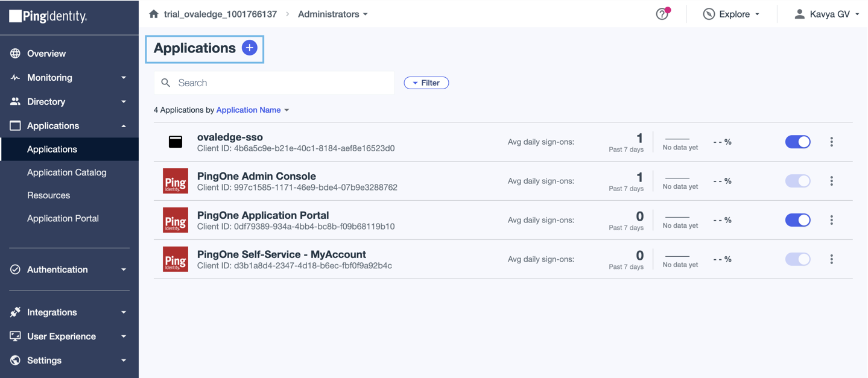The image size is (868, 378).
Task: Click the PingOne Admin Console Client ID
Action: 297,187
